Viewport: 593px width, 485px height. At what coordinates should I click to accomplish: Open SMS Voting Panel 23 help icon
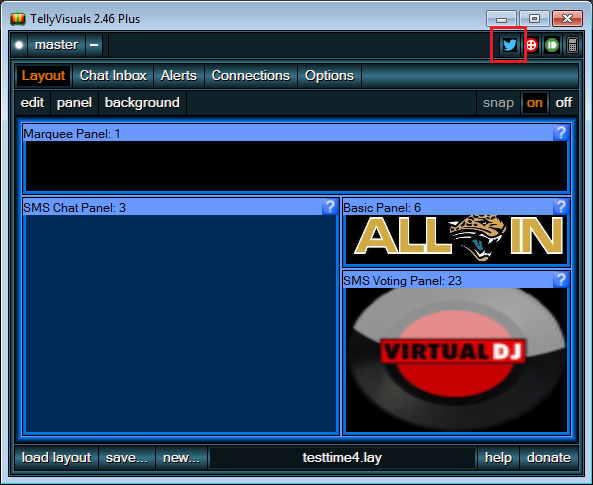click(x=561, y=280)
